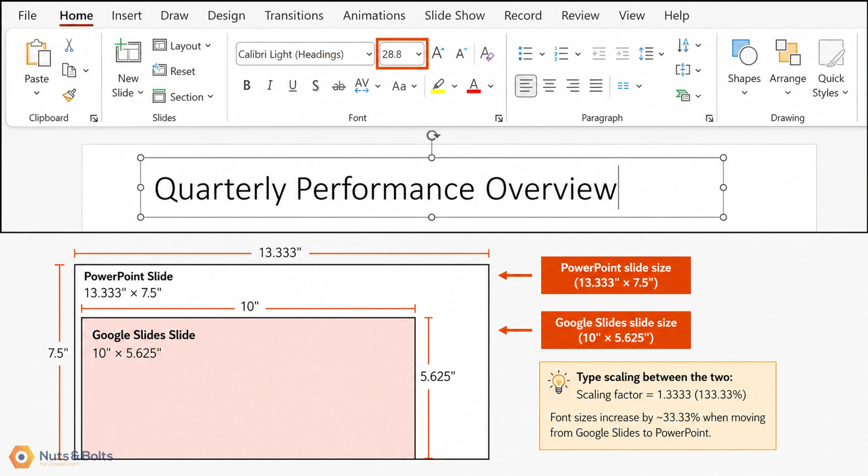The width and height of the screenshot is (868, 476).
Task: Click the character spacing AV icon
Action: click(362, 86)
